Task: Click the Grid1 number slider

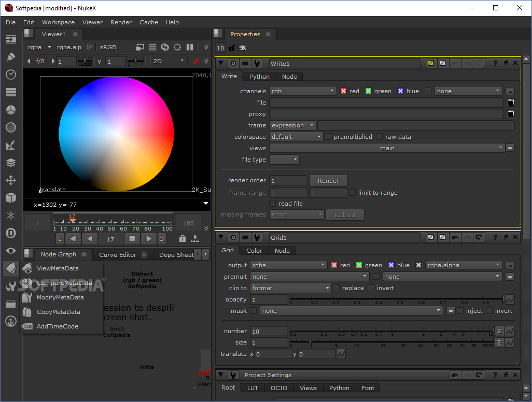Action: (392, 331)
